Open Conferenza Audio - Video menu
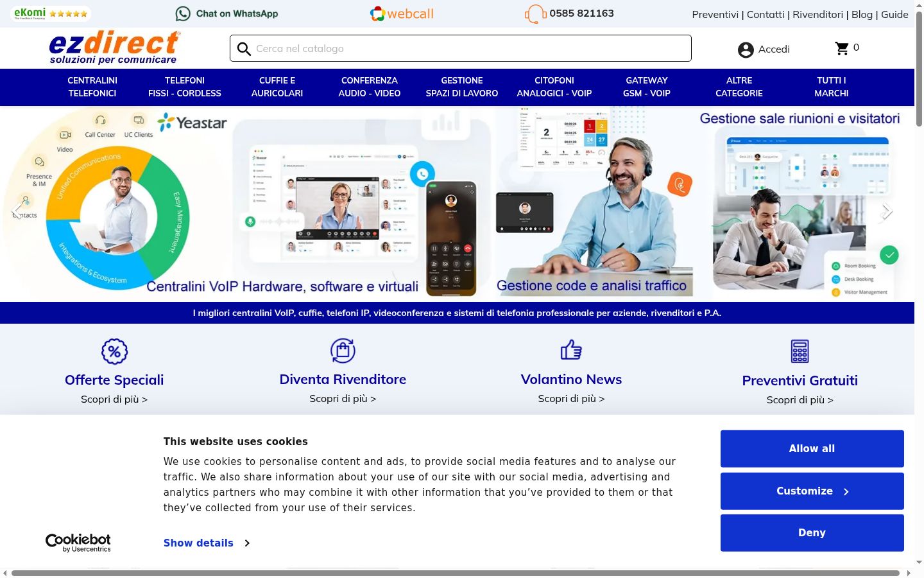Screen dimensions: 924x578 (370, 87)
